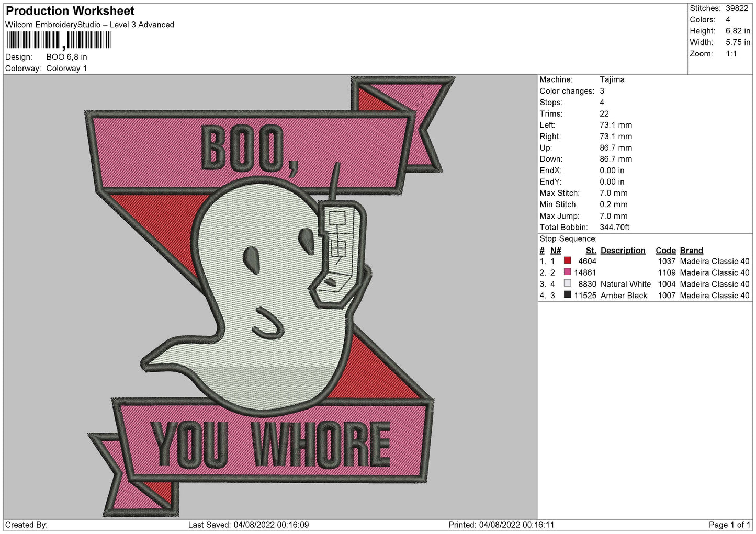Click the red color swatch for thread 1037
This screenshot has height=534, width=756.
(567, 260)
